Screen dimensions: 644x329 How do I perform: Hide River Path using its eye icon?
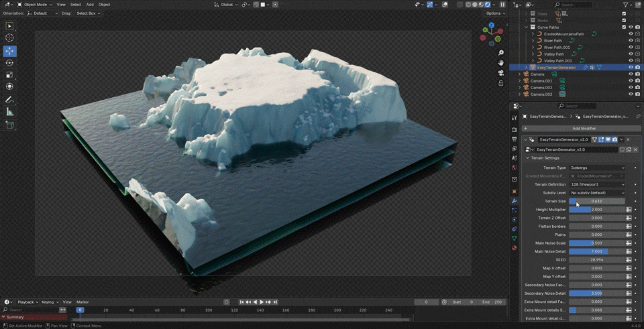click(x=631, y=41)
